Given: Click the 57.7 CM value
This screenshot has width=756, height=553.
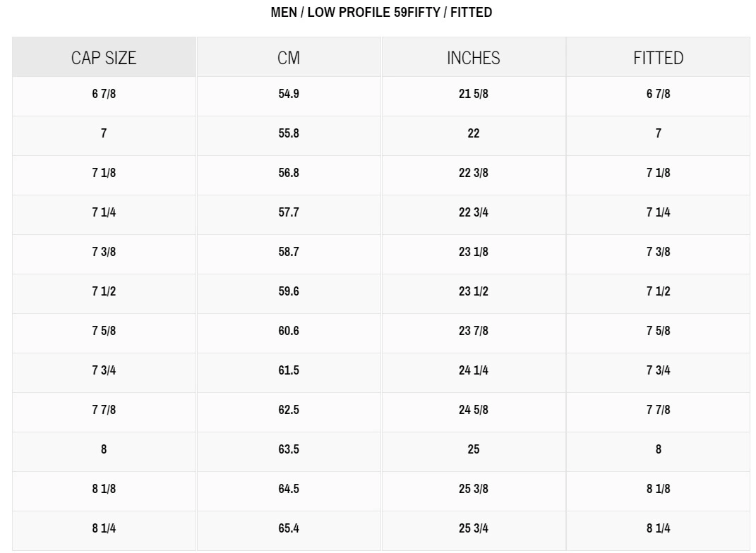Looking at the screenshot, I should point(289,212).
